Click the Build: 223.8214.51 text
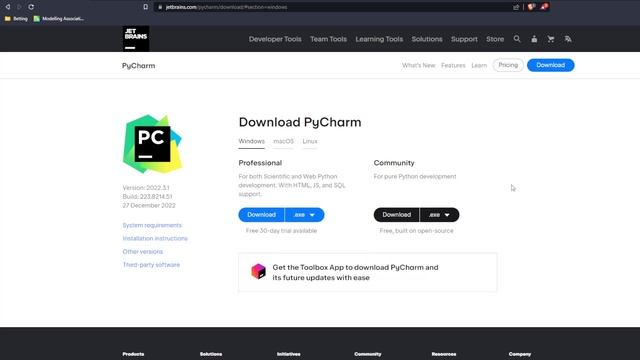 coord(147,197)
